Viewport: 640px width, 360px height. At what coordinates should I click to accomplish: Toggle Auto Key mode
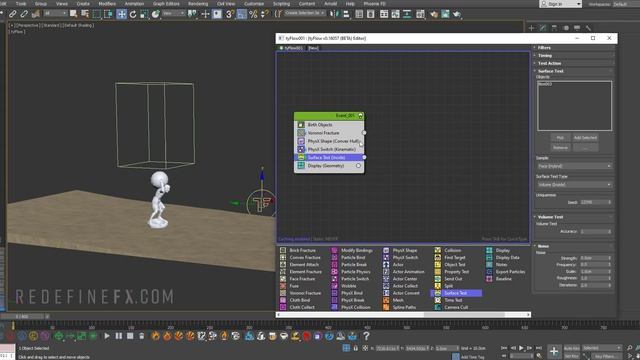571,348
